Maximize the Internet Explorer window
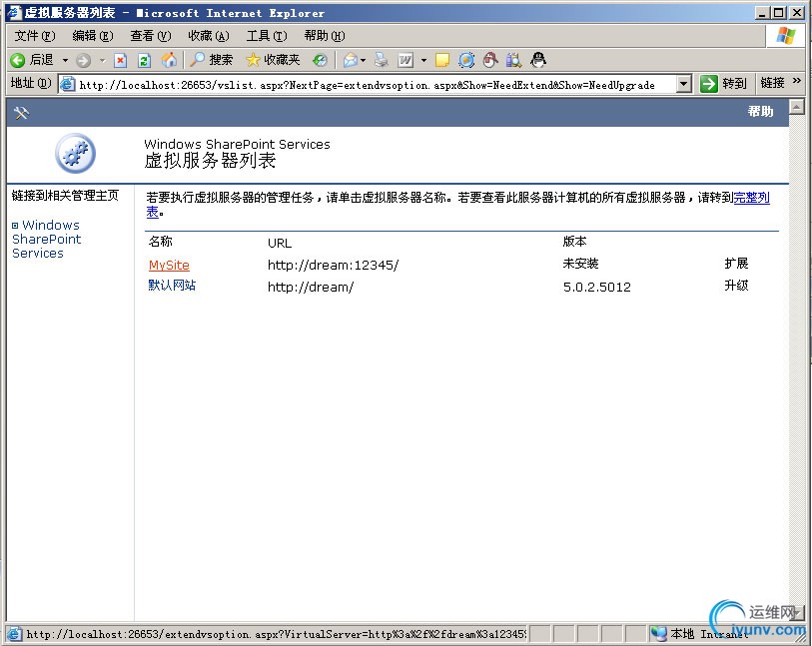 click(778, 12)
